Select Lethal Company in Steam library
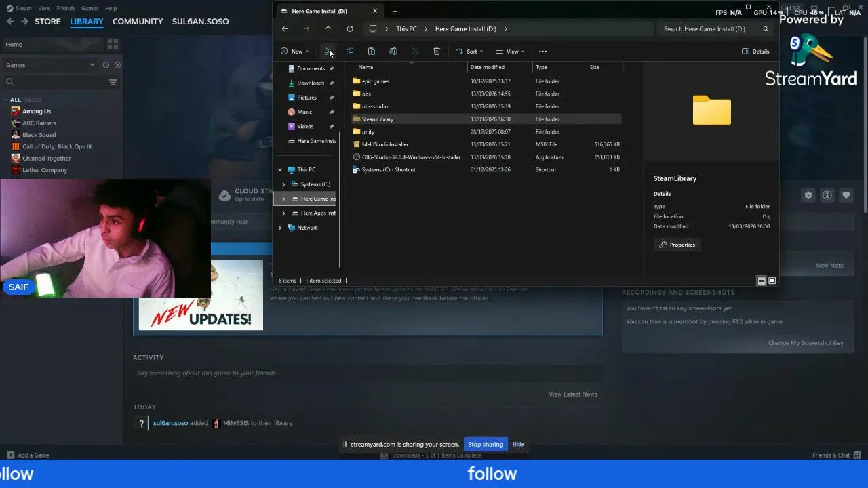 tap(45, 170)
